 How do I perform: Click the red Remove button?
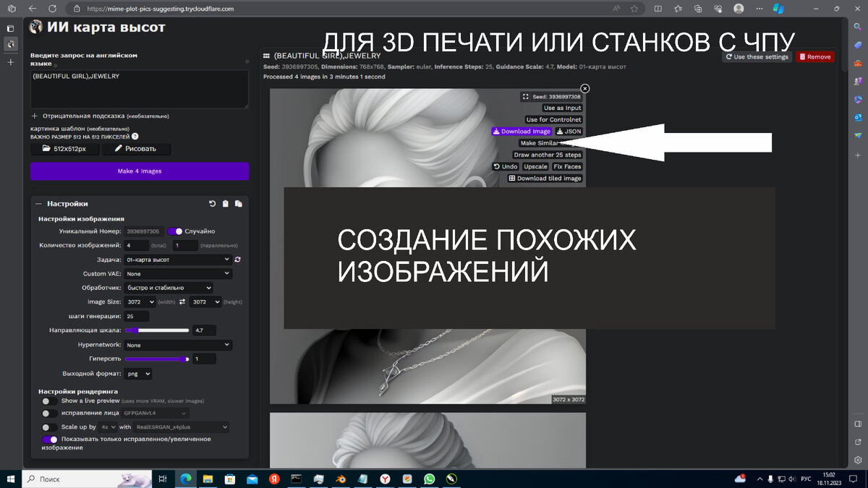pyautogui.click(x=814, y=56)
